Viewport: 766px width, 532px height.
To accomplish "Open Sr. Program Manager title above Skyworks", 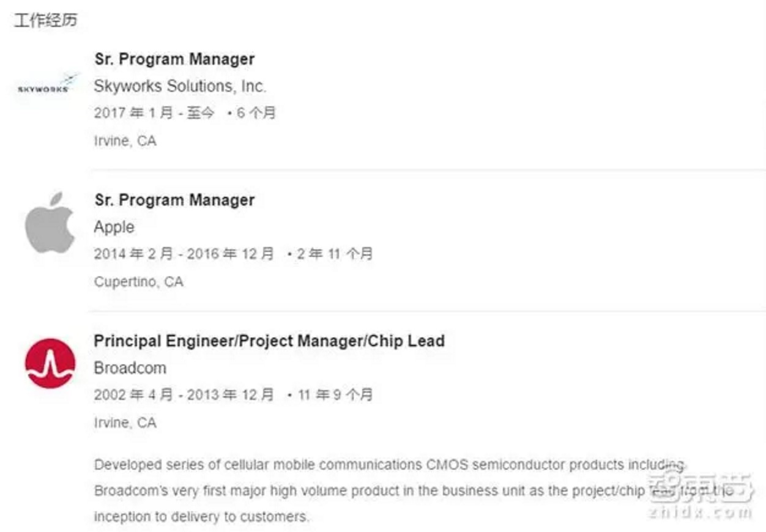I will click(x=174, y=59).
